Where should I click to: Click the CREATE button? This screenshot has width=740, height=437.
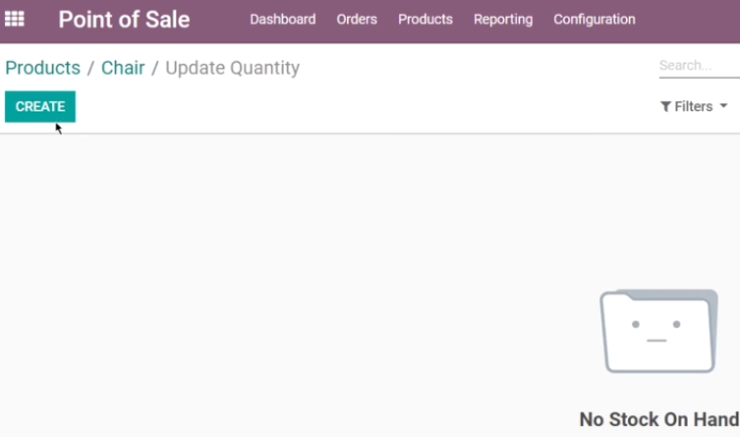pos(40,107)
